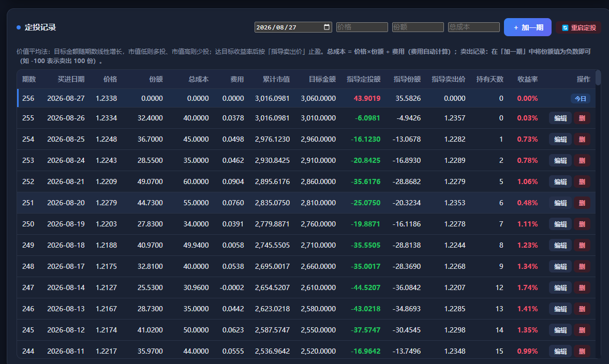
Task: Delete the record for period 253
Action: point(582,160)
